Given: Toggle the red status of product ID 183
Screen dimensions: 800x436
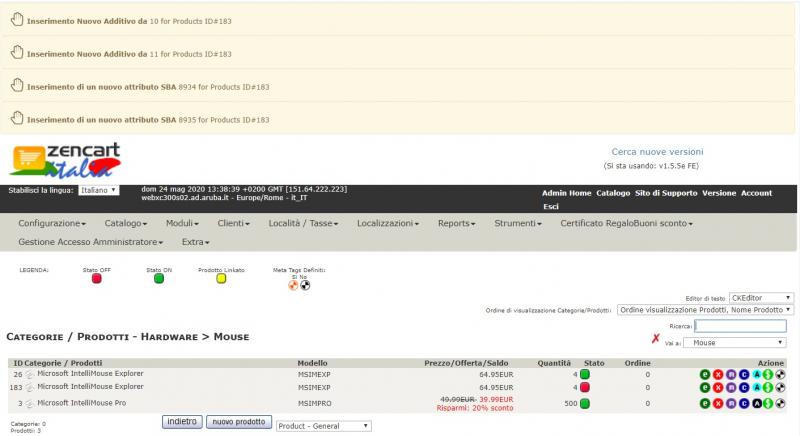Looking at the screenshot, I should [x=585, y=388].
